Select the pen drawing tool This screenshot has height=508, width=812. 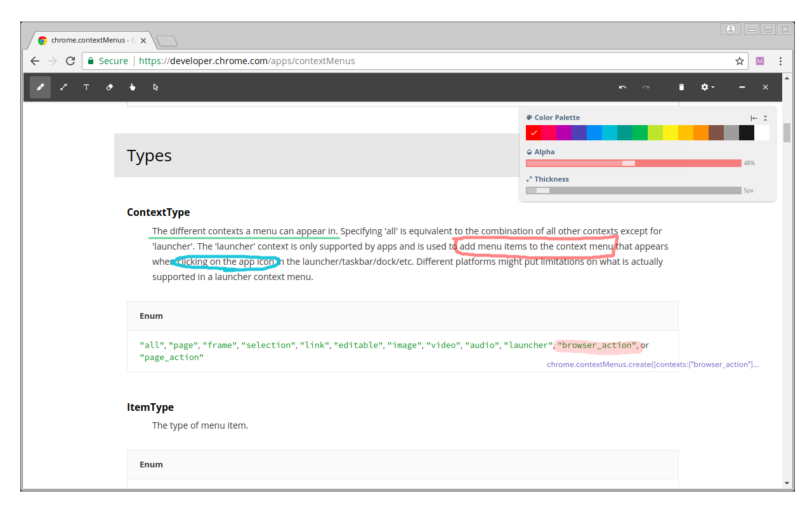[x=40, y=87]
